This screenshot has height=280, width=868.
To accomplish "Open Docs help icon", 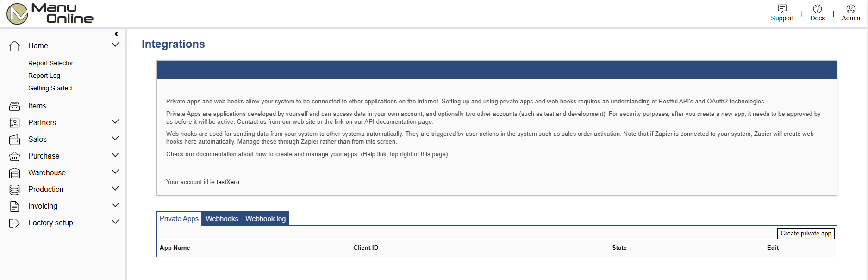I will pos(817,9).
